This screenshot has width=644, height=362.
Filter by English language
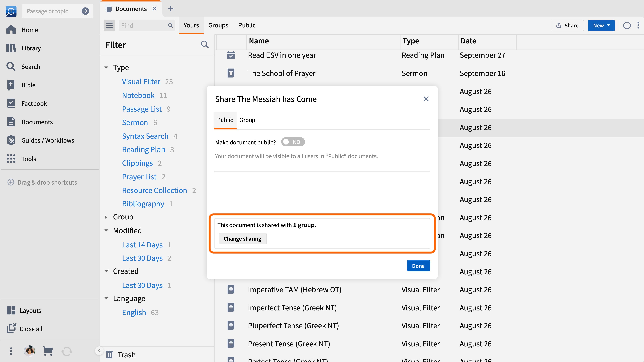pos(134,313)
